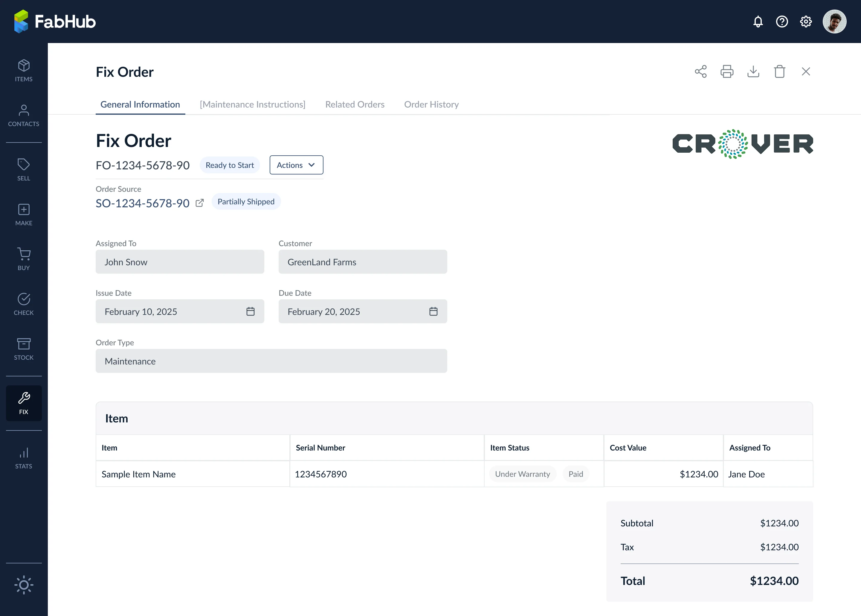Image resolution: width=861 pixels, height=616 pixels.
Task: Share this fix order
Action: point(700,71)
